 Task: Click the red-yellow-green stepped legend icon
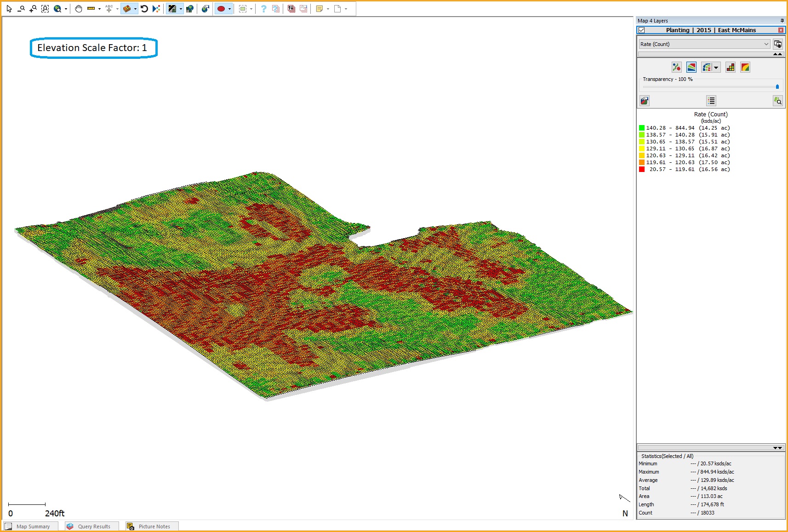[x=731, y=68]
